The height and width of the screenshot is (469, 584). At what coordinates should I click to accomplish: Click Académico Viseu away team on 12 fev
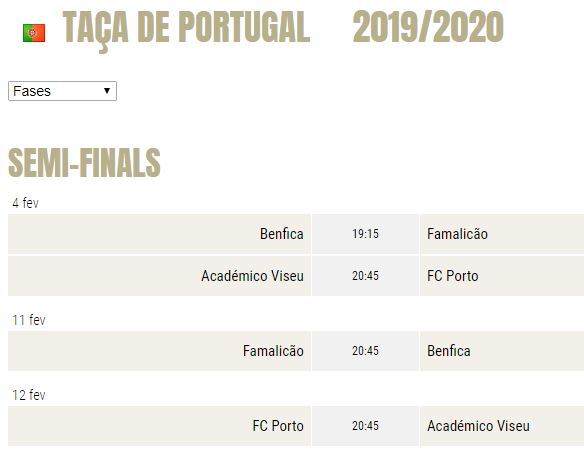coord(478,426)
